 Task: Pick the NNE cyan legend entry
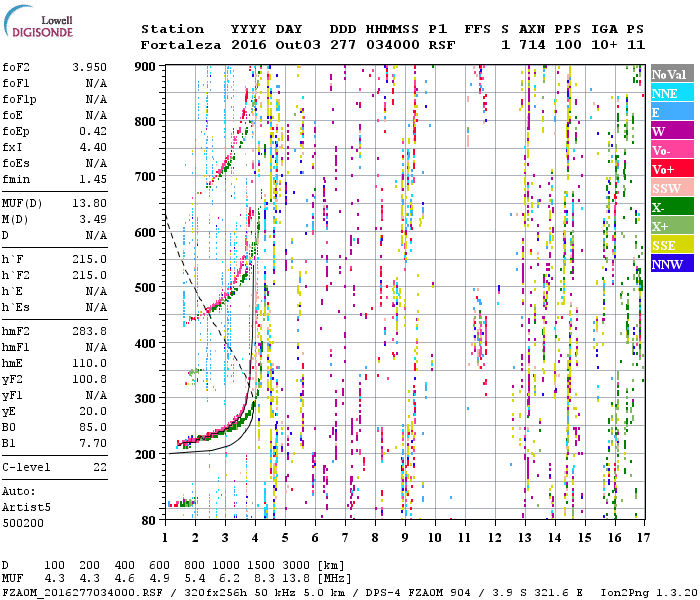(x=671, y=93)
